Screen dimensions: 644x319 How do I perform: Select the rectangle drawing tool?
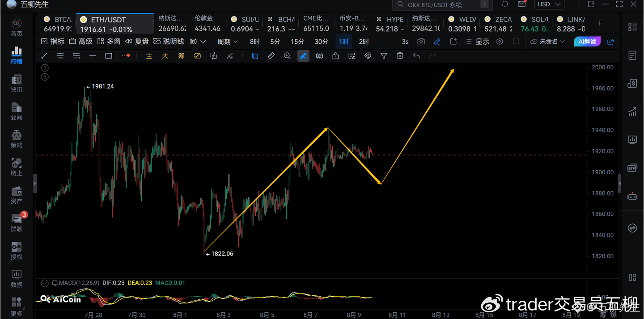coord(109,56)
